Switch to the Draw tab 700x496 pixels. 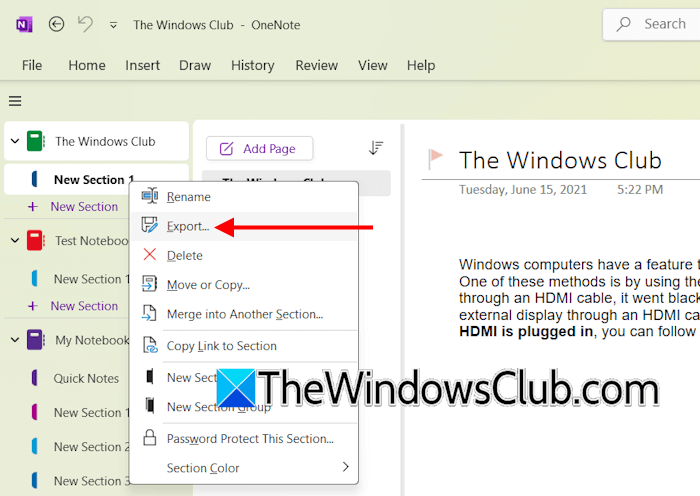195,65
